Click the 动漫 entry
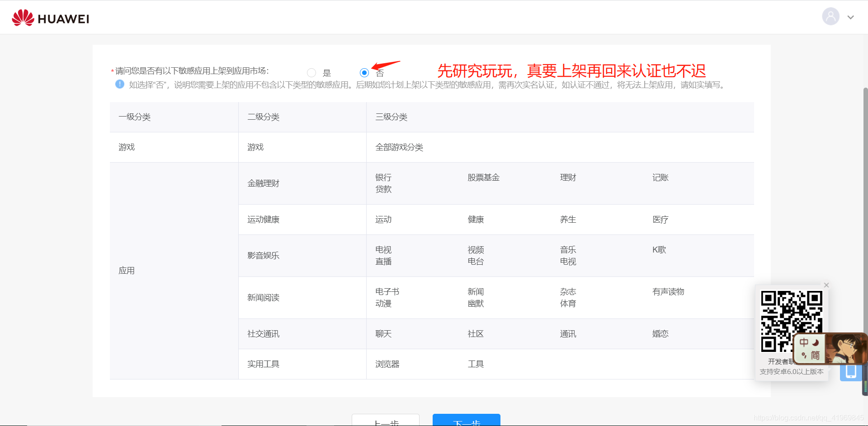868x426 pixels. coord(383,304)
